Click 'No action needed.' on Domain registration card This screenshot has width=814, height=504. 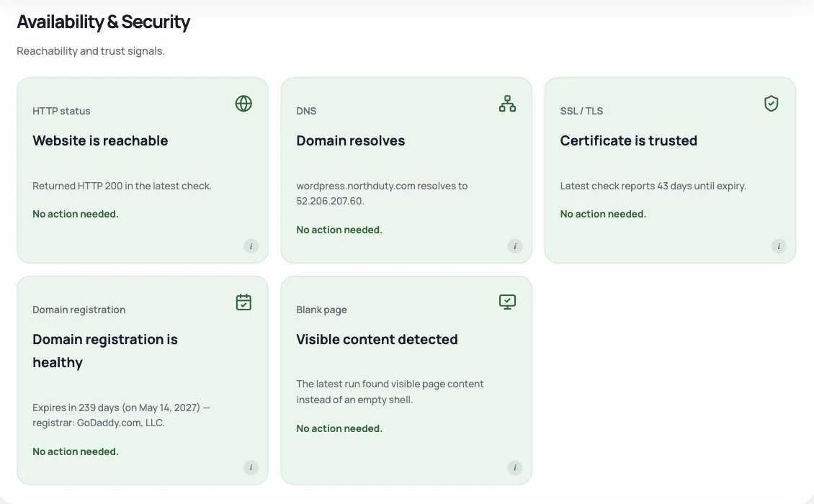pyautogui.click(x=75, y=451)
